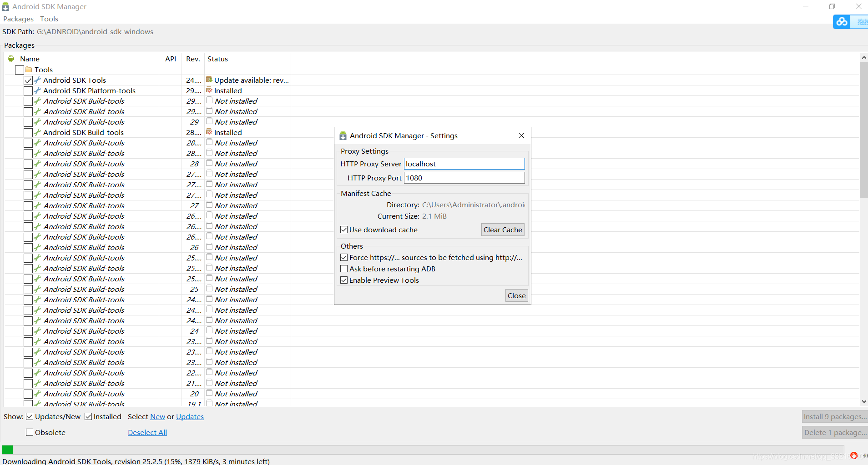Click the Android icon in the Settings dialog title

pyautogui.click(x=343, y=135)
